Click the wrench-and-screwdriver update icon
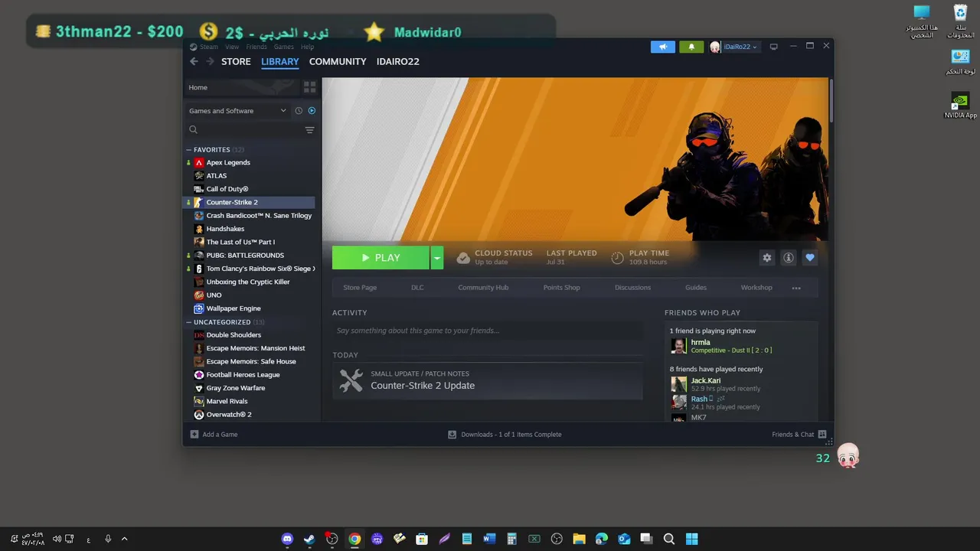 point(351,380)
